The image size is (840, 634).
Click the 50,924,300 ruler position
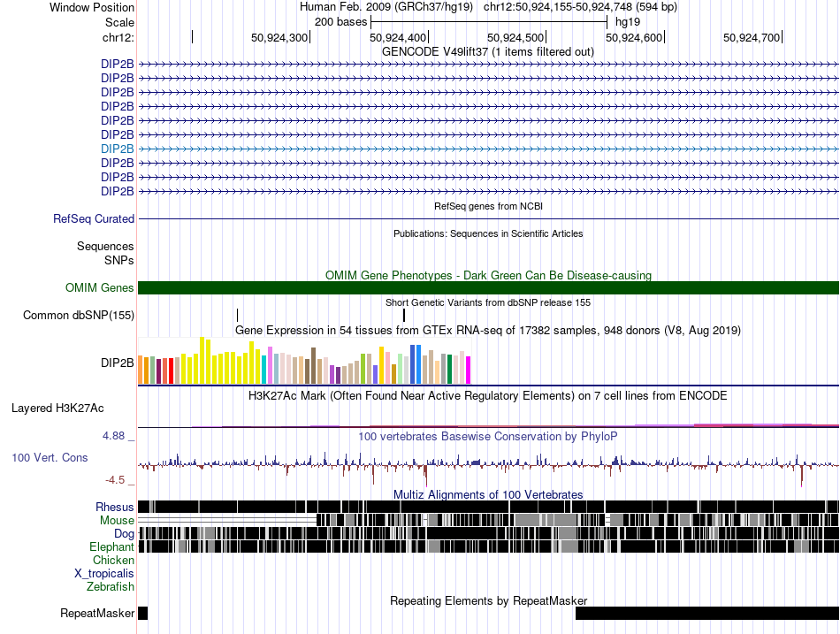(x=279, y=37)
